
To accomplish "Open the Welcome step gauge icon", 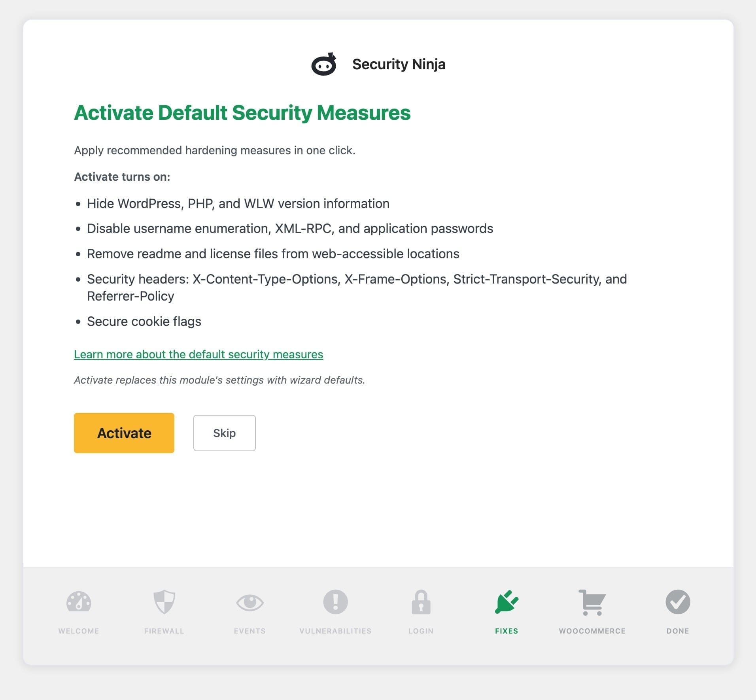I will pyautogui.click(x=79, y=602).
